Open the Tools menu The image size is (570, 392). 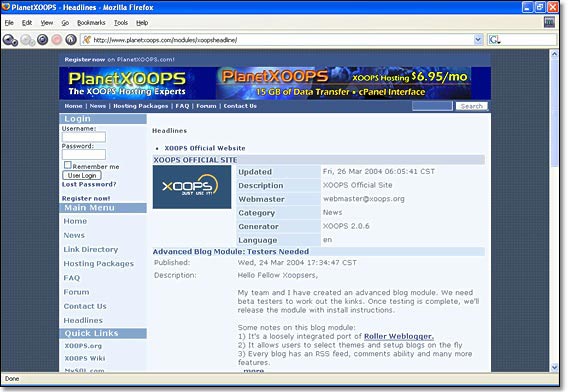[121, 23]
